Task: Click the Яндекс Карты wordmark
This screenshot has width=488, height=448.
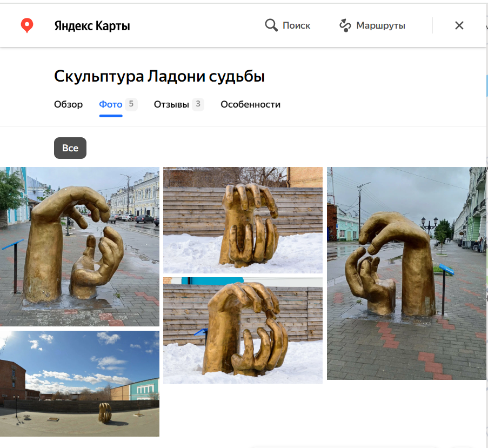Action: click(92, 25)
